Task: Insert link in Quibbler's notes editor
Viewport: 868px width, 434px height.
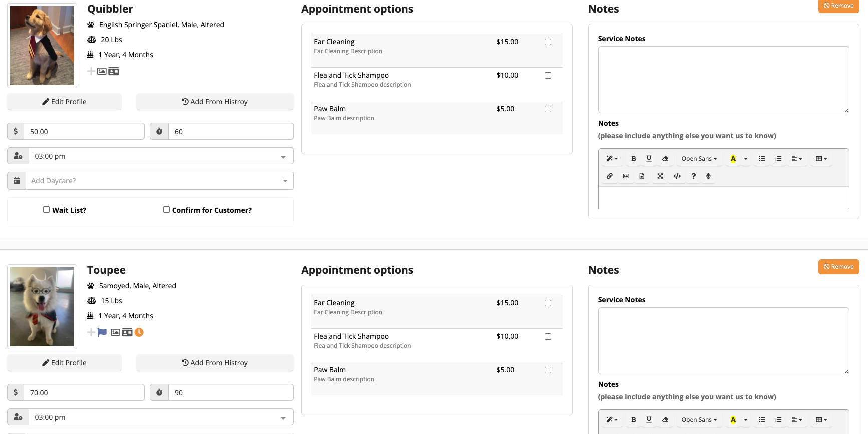Action: point(610,176)
